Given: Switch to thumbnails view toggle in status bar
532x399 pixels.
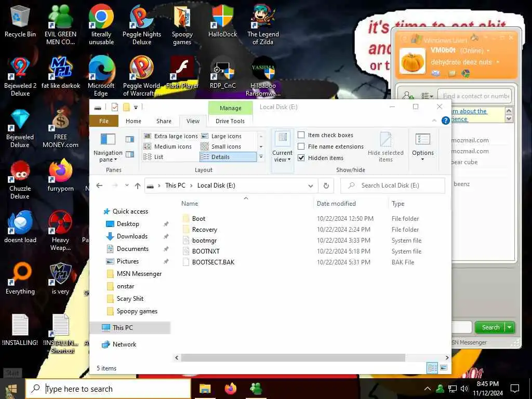Looking at the screenshot, I should (x=444, y=368).
